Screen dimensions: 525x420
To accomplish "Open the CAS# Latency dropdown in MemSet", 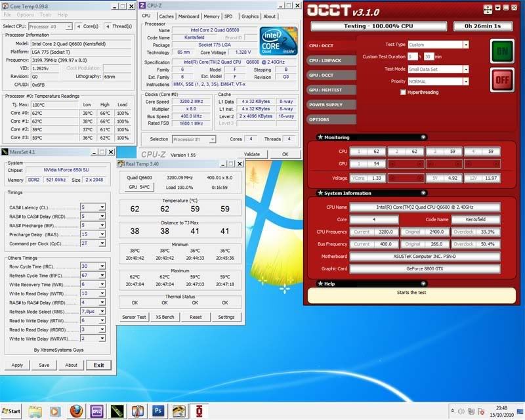I will point(102,207).
